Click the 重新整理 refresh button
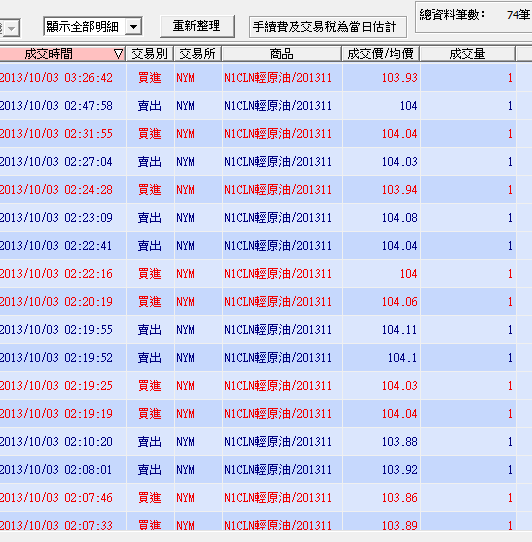Screen dimensions: 532x542 tap(197, 26)
